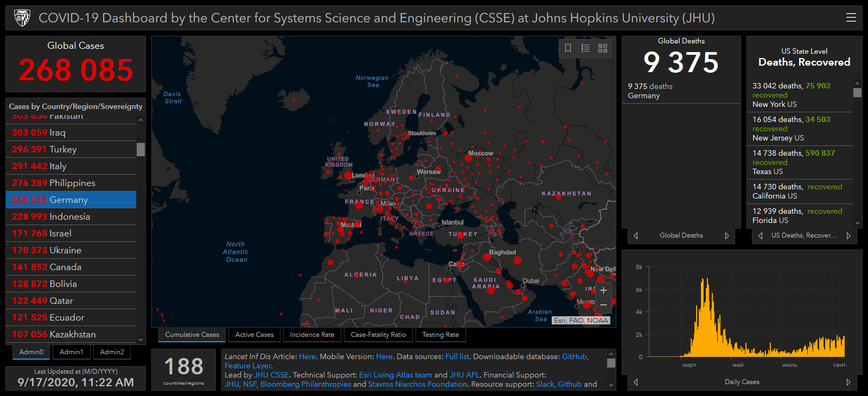Select the California US entry
Image resolution: width=868 pixels, height=396 pixels.
pyautogui.click(x=800, y=191)
